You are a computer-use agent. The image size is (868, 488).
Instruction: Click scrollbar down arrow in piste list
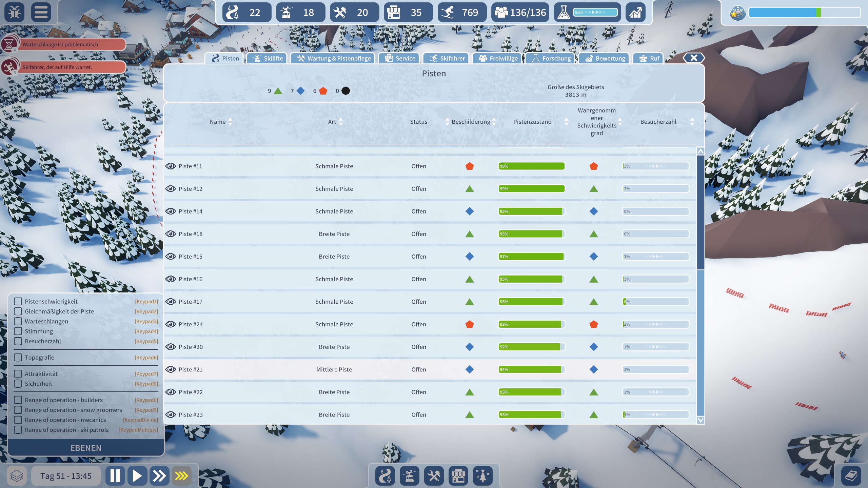click(700, 420)
